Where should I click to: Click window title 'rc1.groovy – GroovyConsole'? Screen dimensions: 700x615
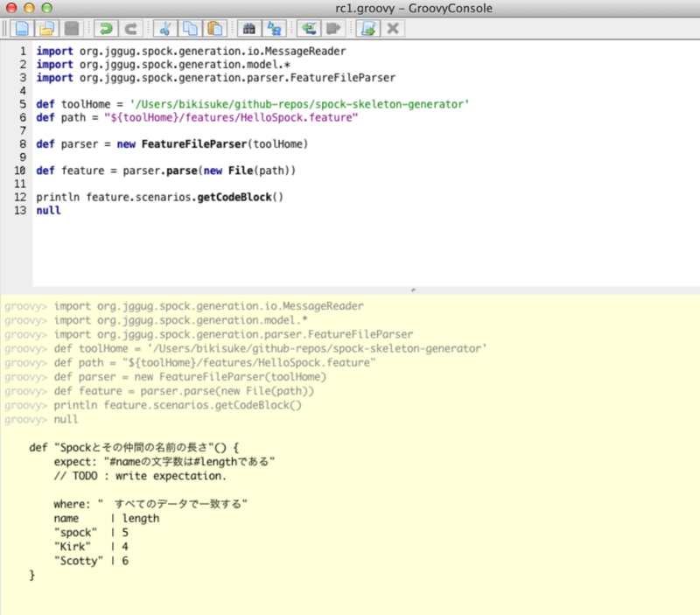click(x=414, y=8)
